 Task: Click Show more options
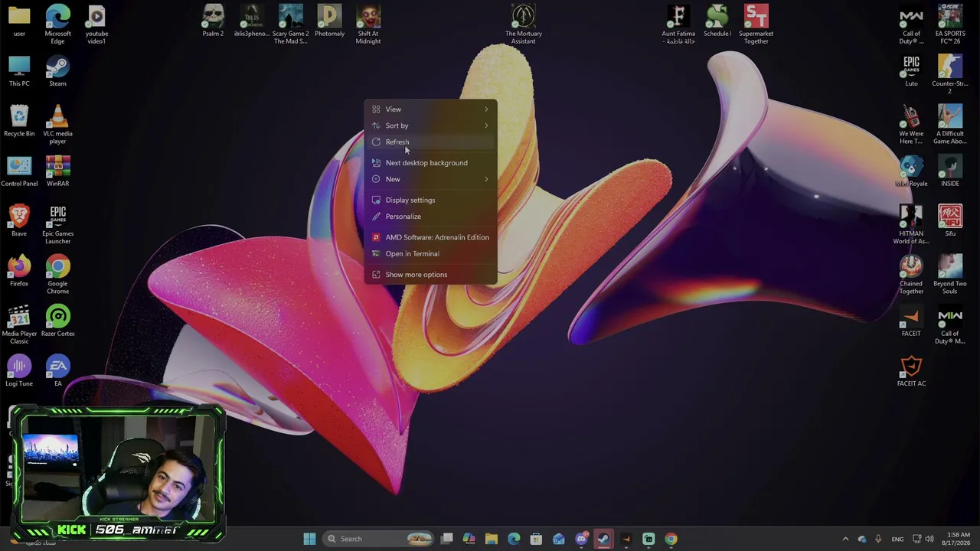430,275
